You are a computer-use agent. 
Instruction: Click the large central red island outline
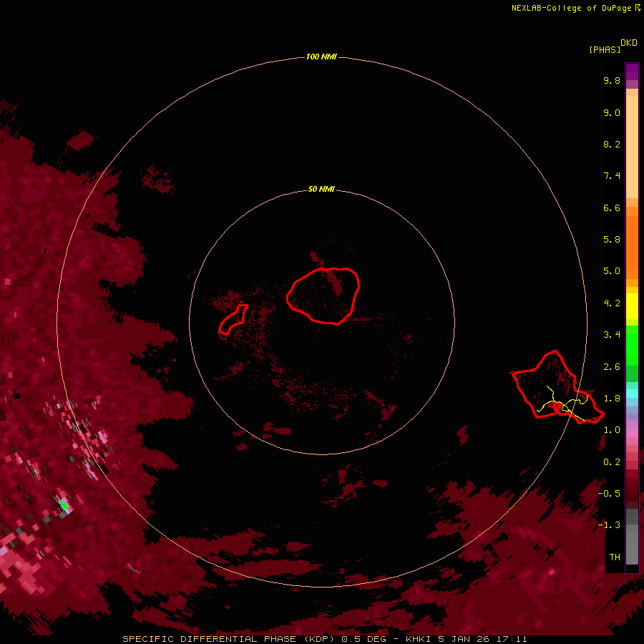[x=323, y=296]
